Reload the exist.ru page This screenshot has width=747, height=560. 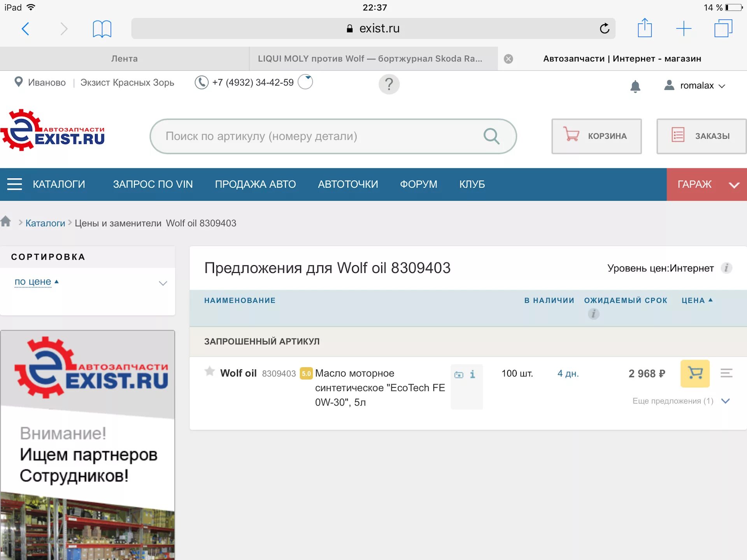[604, 28]
